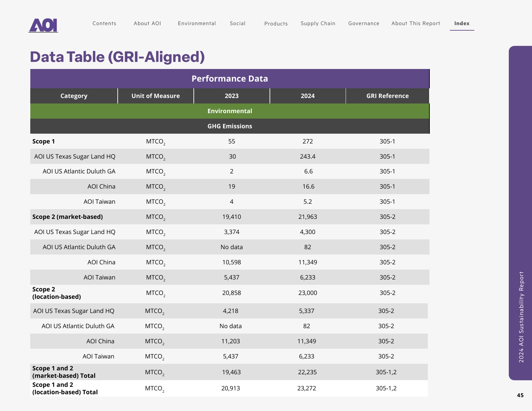Click the 'GHG Emissions' subheading row
Screen dimensions: 532x411
click(x=230, y=126)
